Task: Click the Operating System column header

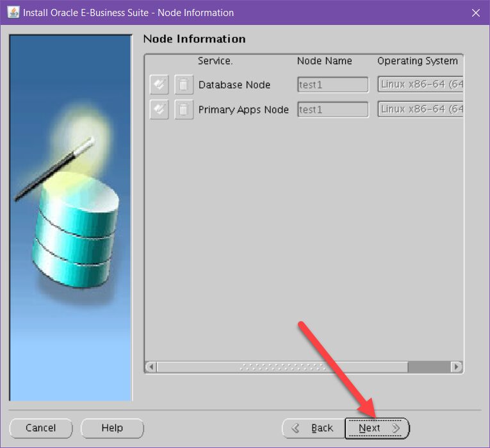Action: pos(418,61)
